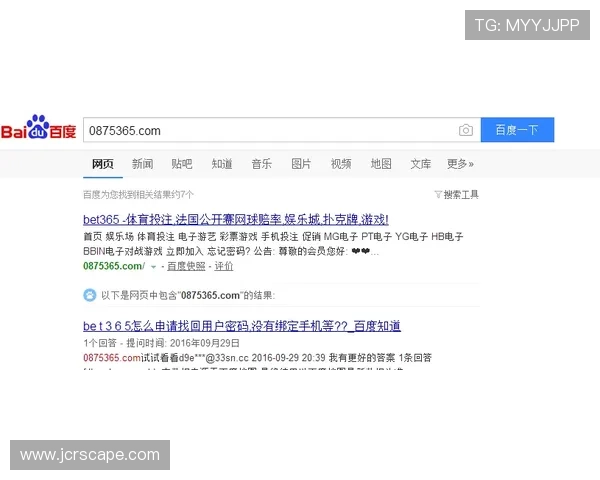Screen dimensions: 600x480
Task: Switch to the 文库 tab
Action: (421, 164)
